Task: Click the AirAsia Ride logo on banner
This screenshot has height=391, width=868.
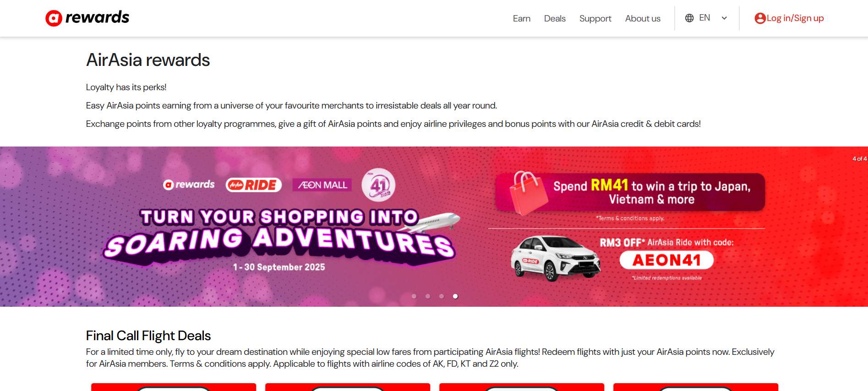Action: pyautogui.click(x=253, y=185)
